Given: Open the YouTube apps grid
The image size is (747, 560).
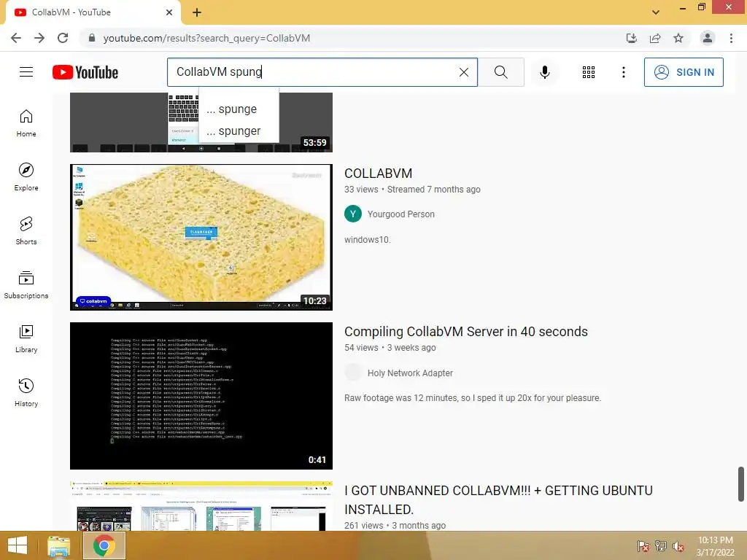Looking at the screenshot, I should (x=589, y=72).
